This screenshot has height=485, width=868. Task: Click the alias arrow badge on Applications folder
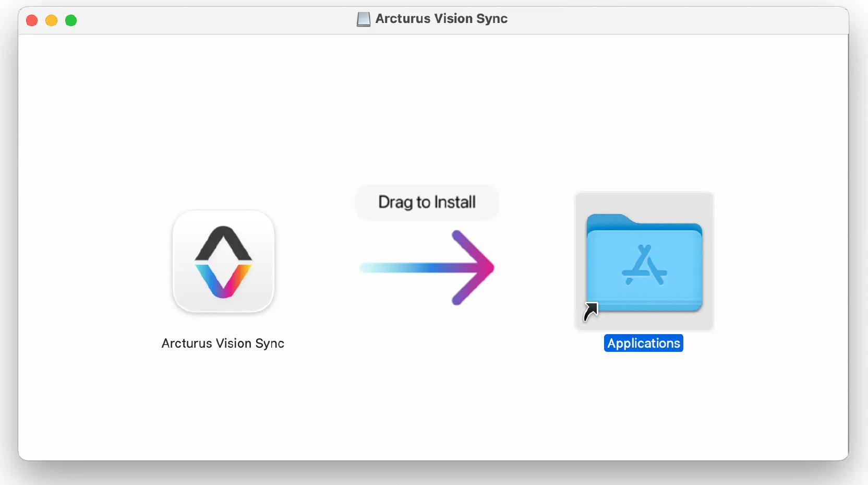click(590, 312)
